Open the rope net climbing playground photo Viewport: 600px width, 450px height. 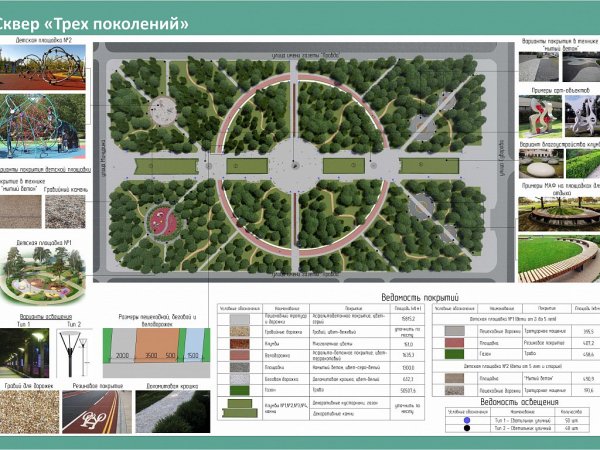coord(42,126)
